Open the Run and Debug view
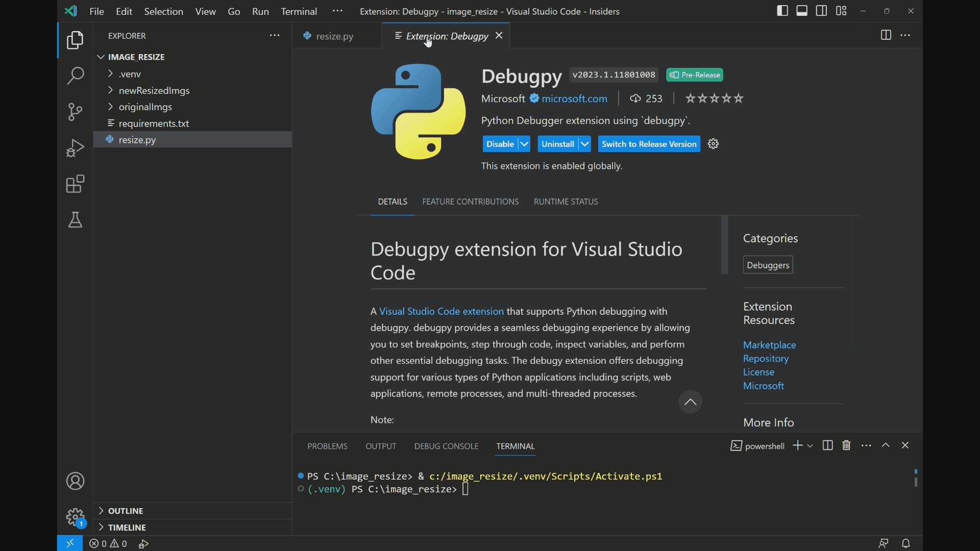 tap(75, 148)
